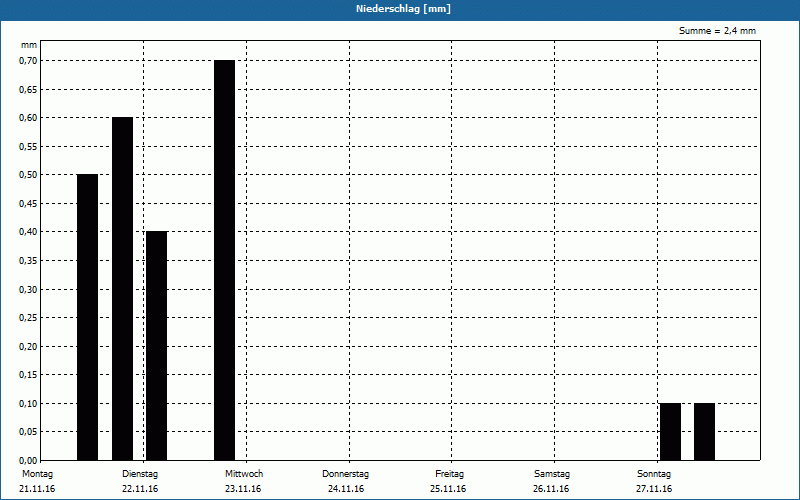
Task: Select the 'Freitag' day label
Action: click(x=449, y=474)
